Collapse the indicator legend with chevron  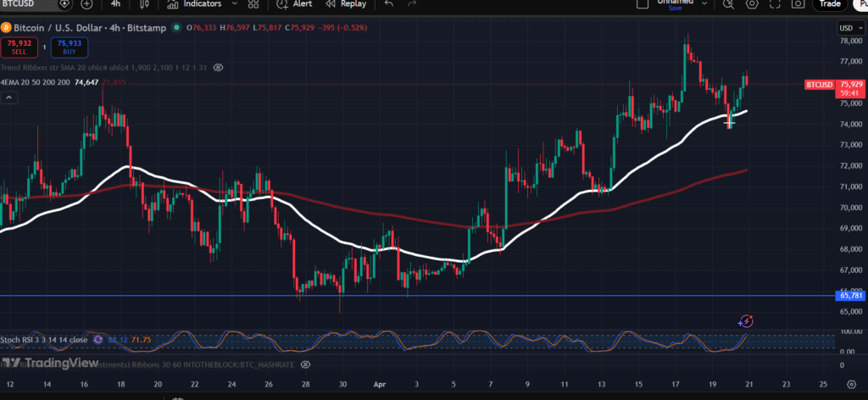(x=8, y=98)
